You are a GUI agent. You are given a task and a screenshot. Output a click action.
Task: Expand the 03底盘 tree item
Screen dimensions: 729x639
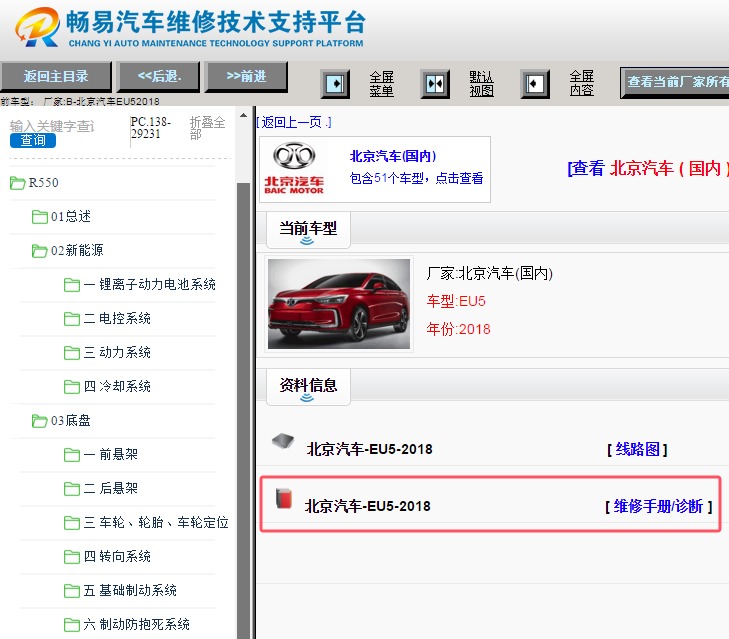71,421
